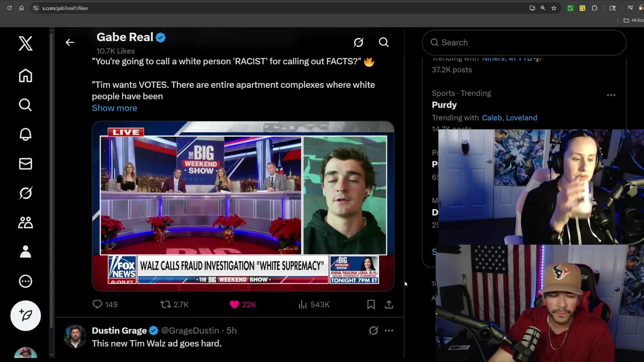Bookmark the Fox News video post
This screenshot has width=644, height=362.
click(371, 304)
